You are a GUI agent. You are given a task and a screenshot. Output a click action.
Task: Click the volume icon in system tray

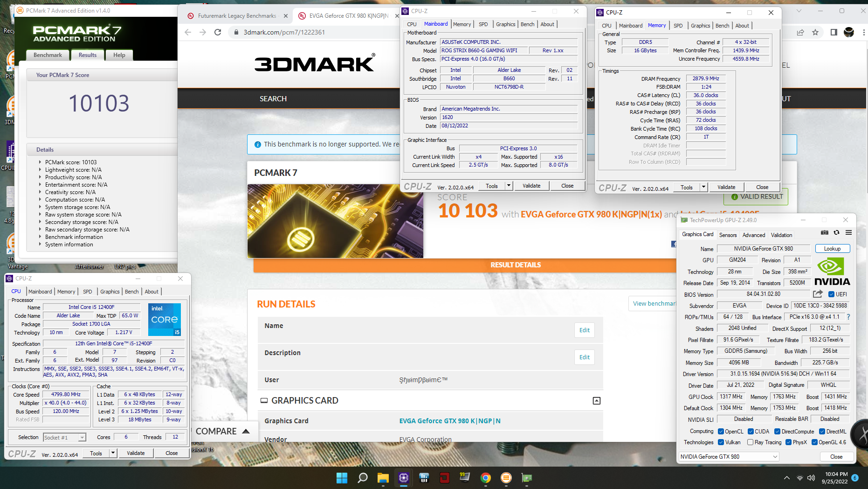click(811, 478)
